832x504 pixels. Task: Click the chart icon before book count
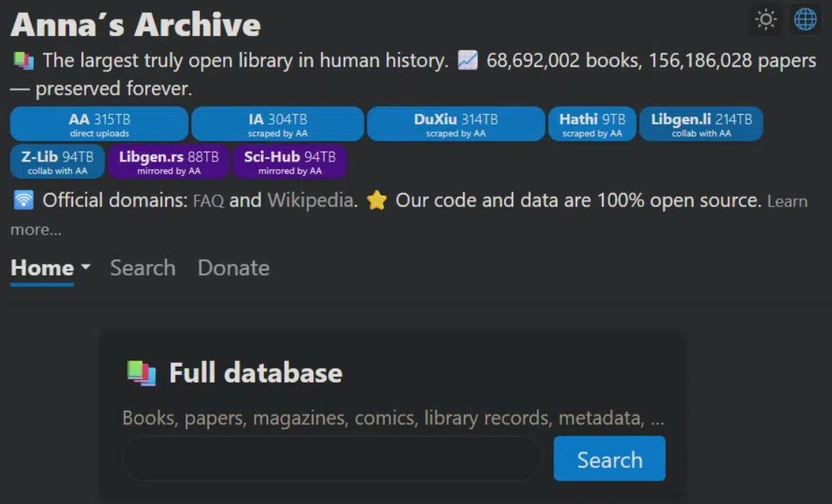[467, 61]
